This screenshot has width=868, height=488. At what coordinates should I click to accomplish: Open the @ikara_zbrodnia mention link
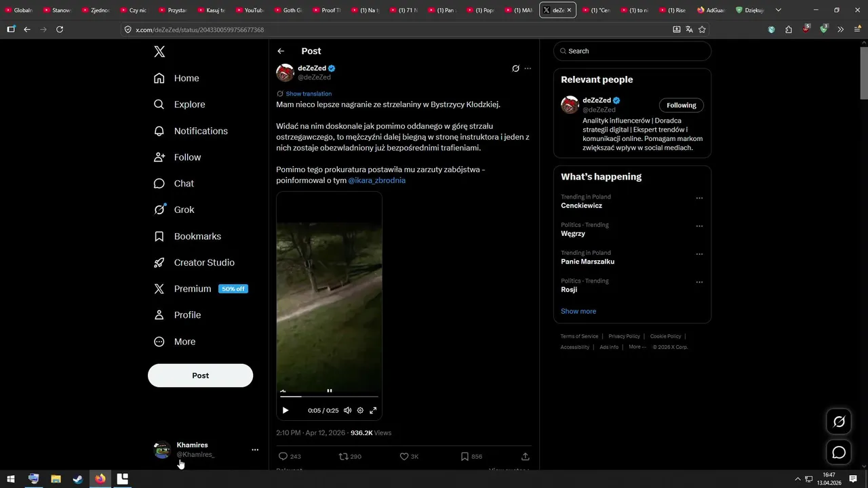pos(376,180)
